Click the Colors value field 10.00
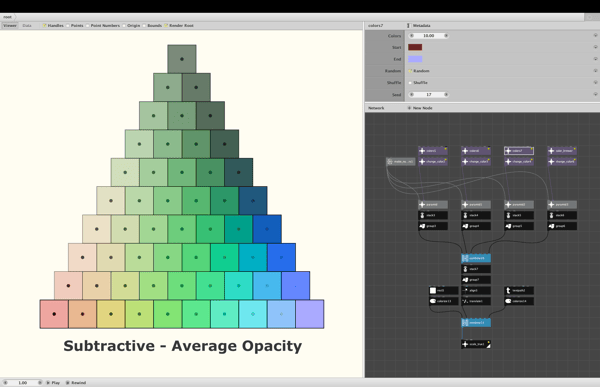The height and width of the screenshot is (387, 600). click(429, 36)
